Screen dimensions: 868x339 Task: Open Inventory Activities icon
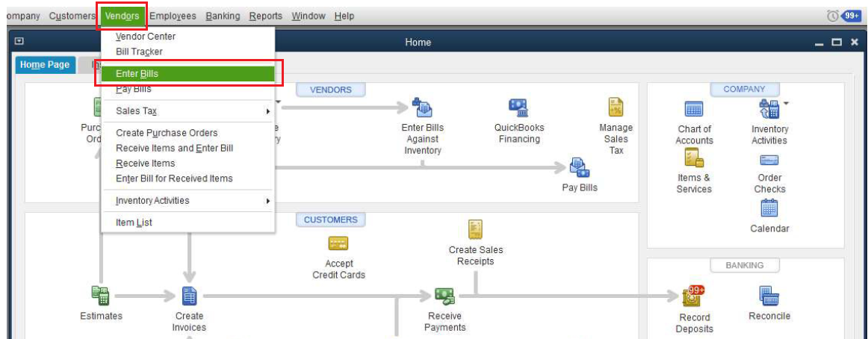pos(769,108)
